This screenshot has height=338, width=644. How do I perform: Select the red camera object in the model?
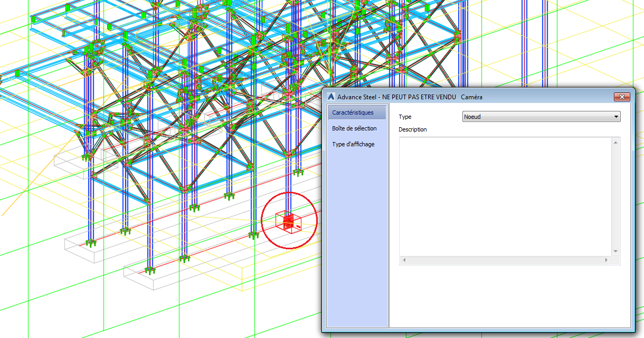coord(288,221)
